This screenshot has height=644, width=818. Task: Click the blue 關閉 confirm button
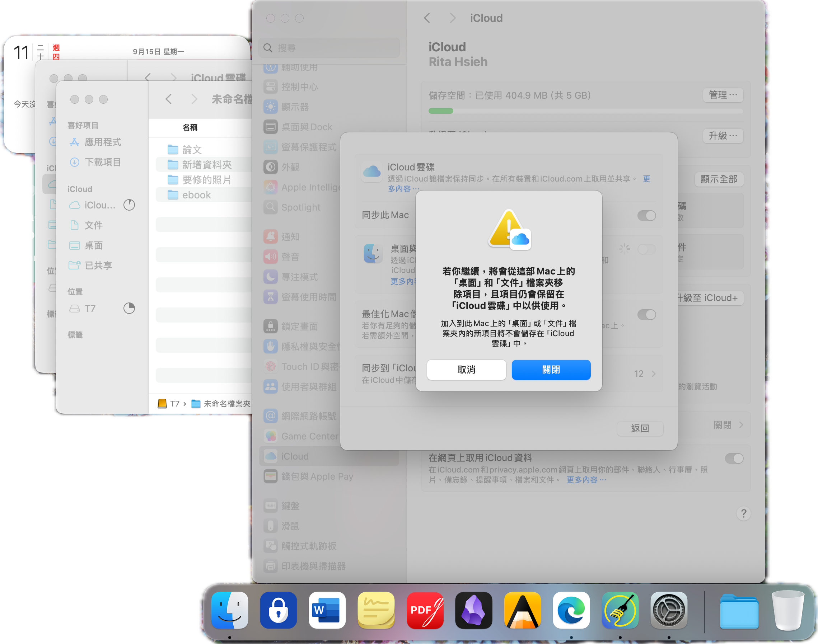551,370
